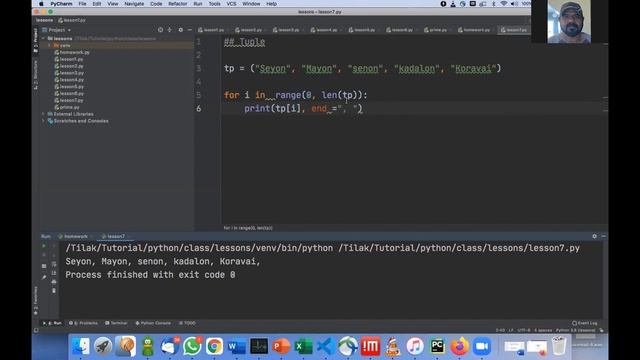Viewport: 640px width, 360px height.
Task: Toggle the Run tool window button
Action: click(53, 323)
